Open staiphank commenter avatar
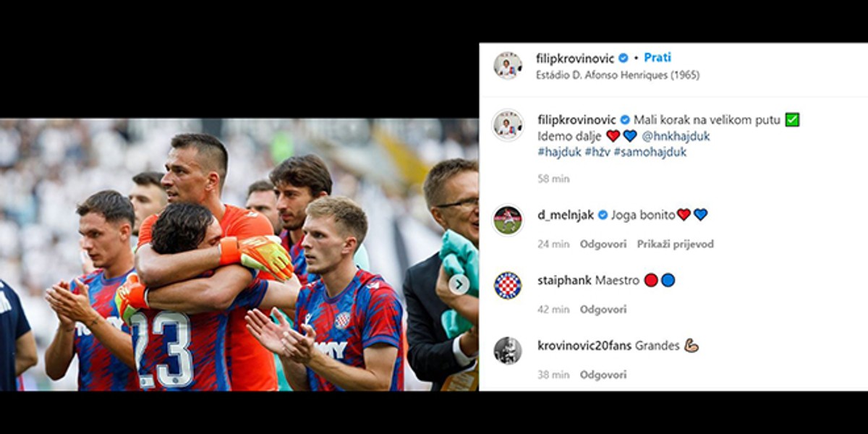The height and width of the screenshot is (434, 868). coord(508,285)
